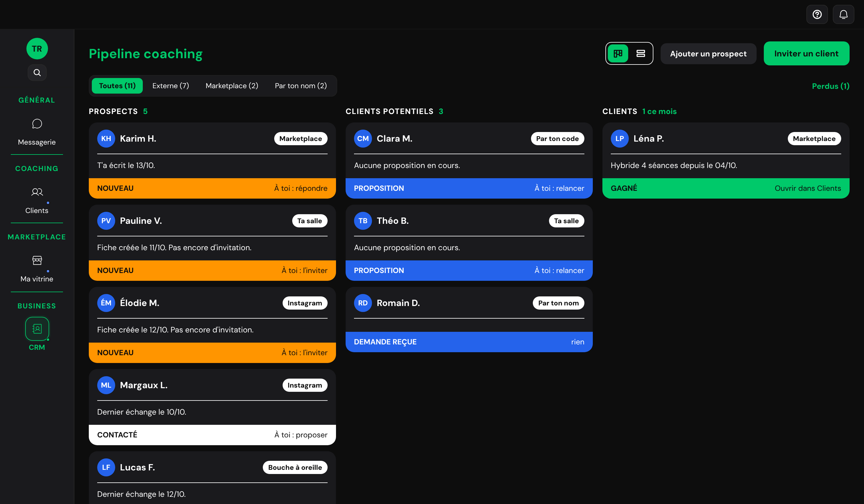864x504 pixels.
Task: Select the Par ton nom (2) tab
Action: tap(301, 86)
